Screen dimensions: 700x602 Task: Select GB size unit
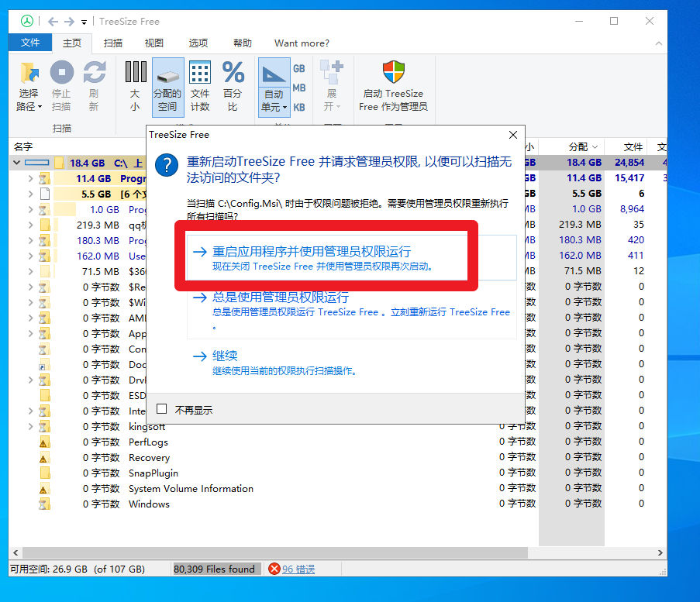coord(299,69)
